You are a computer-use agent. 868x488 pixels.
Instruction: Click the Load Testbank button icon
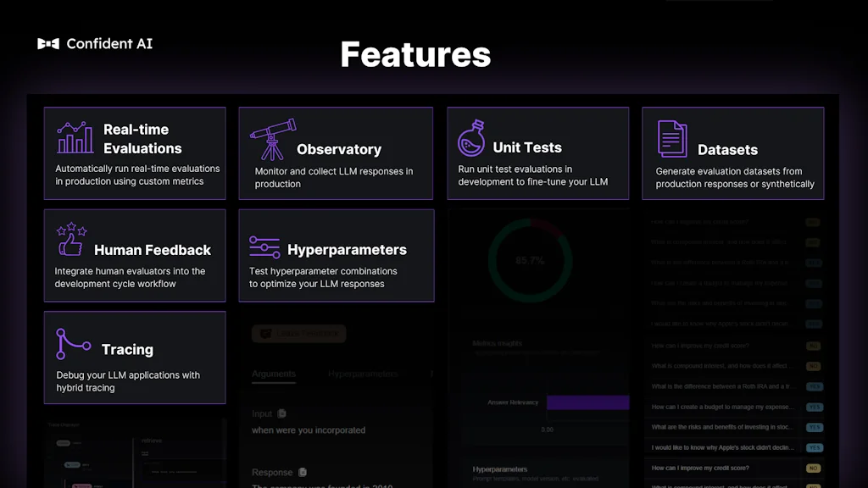point(265,334)
